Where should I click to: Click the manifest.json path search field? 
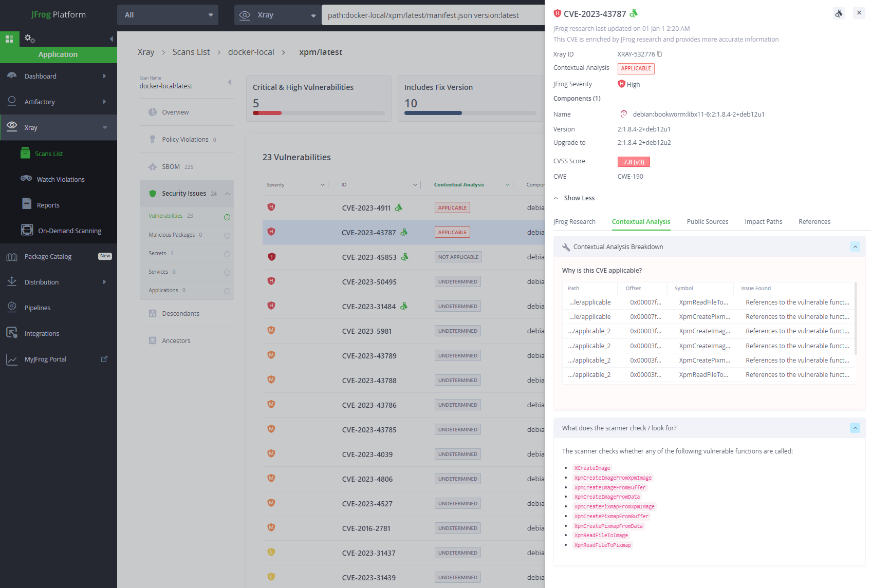pyautogui.click(x=432, y=15)
